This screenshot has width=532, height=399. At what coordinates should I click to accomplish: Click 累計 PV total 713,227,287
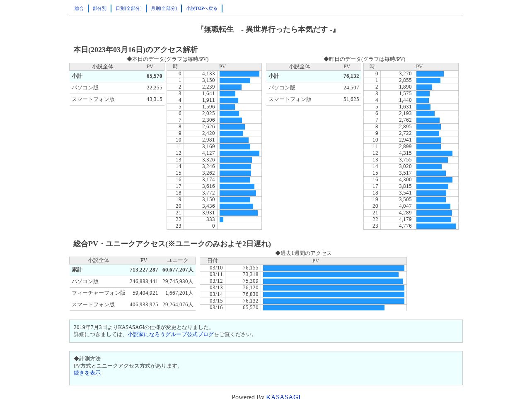click(144, 270)
